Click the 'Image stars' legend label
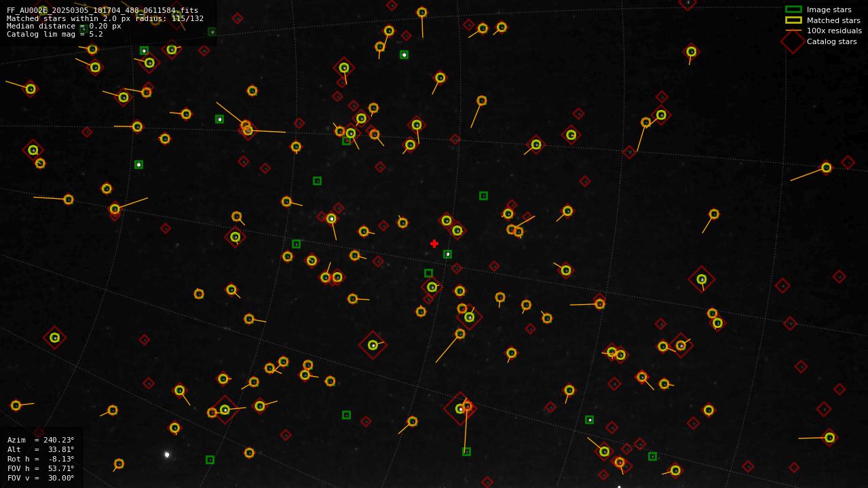Image resolution: width=868 pixels, height=488 pixels. (829, 10)
